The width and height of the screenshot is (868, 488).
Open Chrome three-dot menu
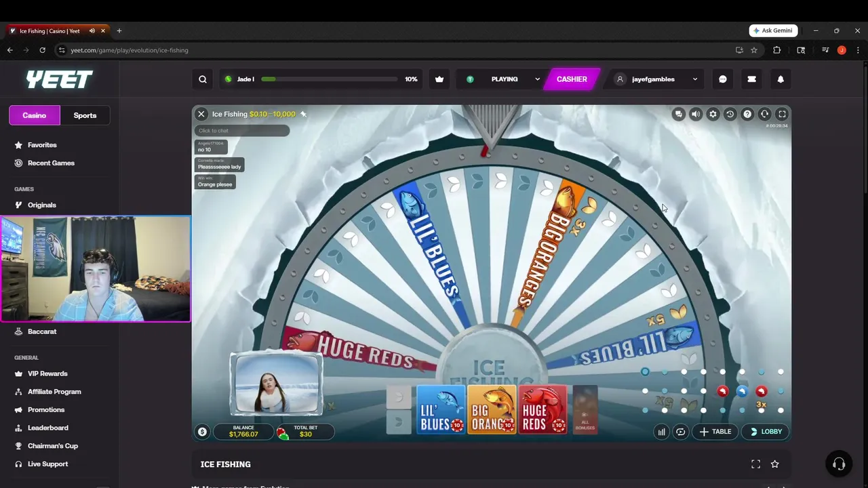tap(858, 50)
